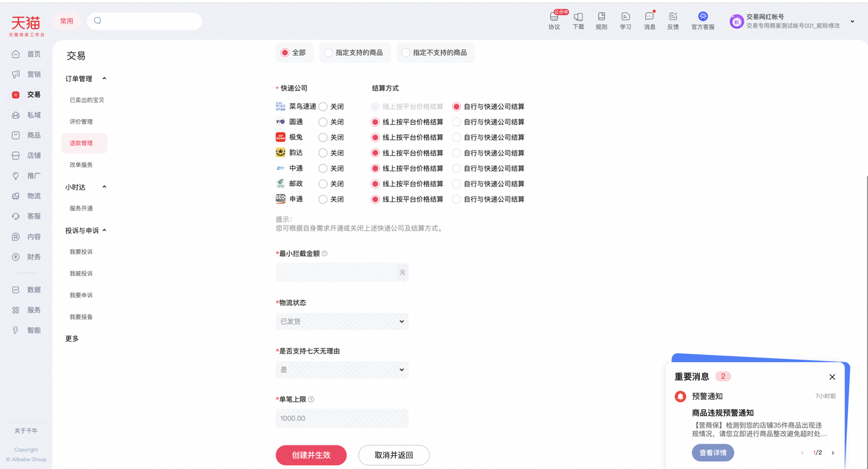Open the 反馈 feedback icon
The height and width of the screenshot is (469, 868).
coord(673,20)
